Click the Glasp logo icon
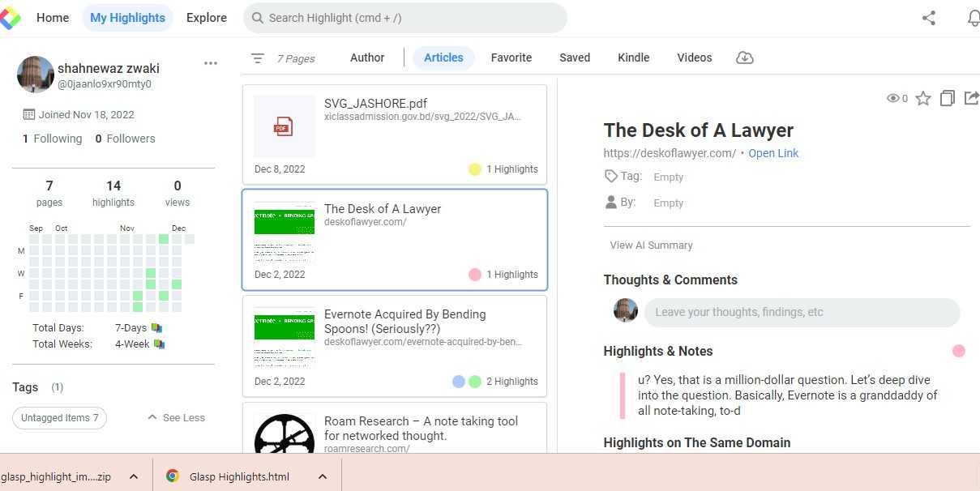The width and height of the screenshot is (980, 491). click(x=10, y=17)
